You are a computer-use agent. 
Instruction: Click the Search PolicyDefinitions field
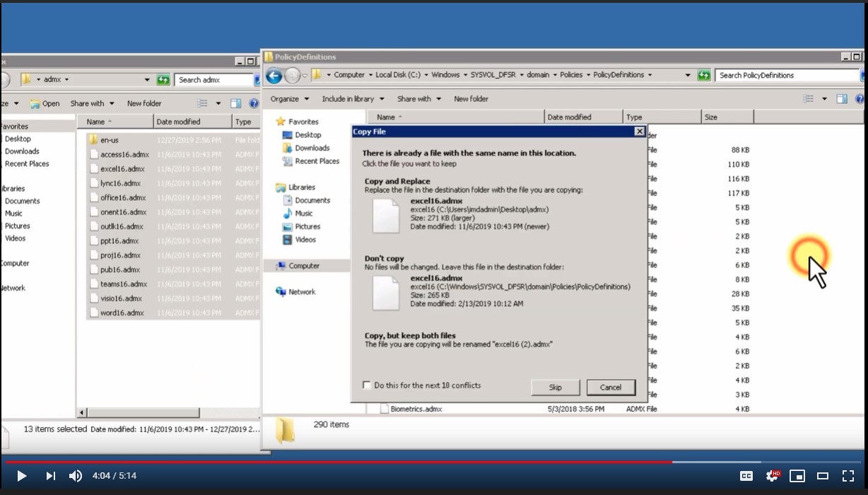[x=785, y=76]
